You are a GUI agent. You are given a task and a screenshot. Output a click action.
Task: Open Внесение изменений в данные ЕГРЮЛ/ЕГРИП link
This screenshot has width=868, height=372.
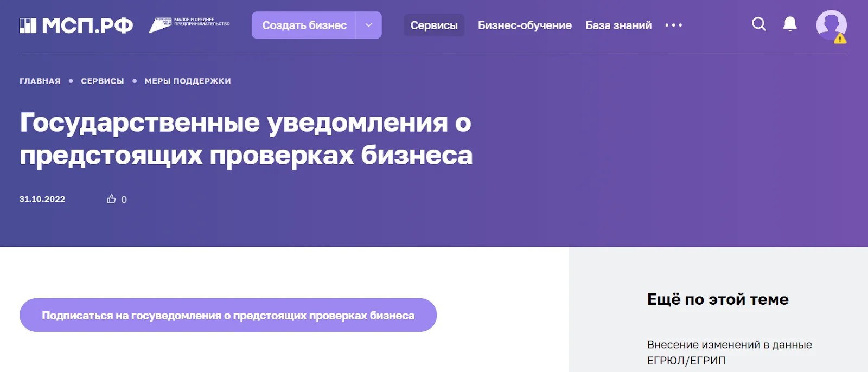pyautogui.click(x=729, y=352)
